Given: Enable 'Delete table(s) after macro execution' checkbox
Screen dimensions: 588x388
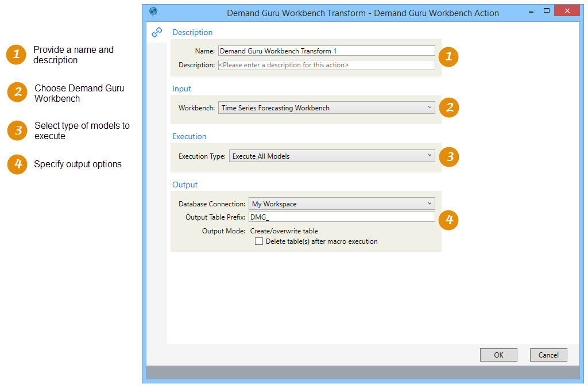Looking at the screenshot, I should [258, 241].
